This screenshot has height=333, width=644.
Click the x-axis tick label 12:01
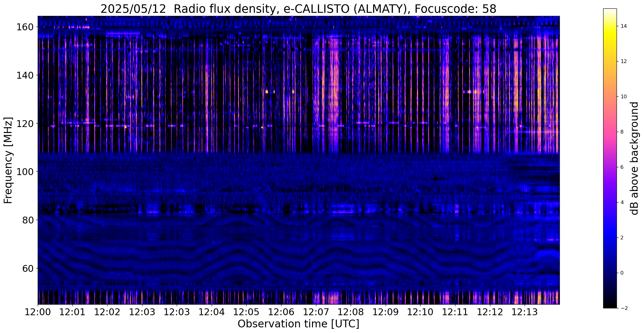73,312
